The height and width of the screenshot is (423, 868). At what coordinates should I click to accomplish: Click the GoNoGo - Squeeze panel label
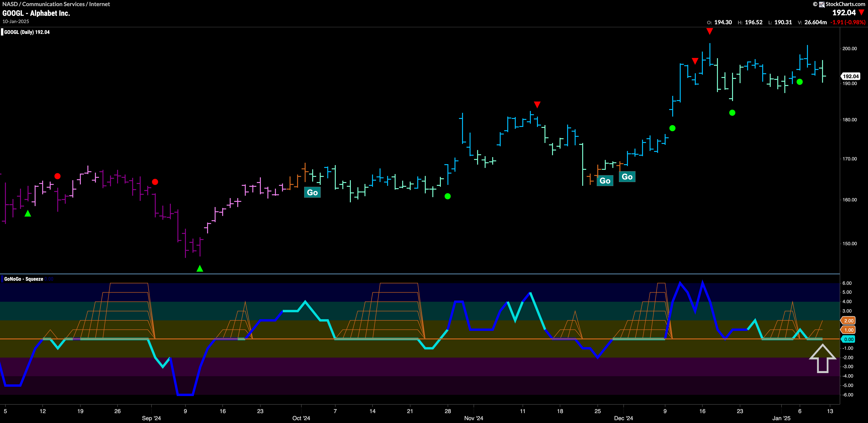point(24,279)
